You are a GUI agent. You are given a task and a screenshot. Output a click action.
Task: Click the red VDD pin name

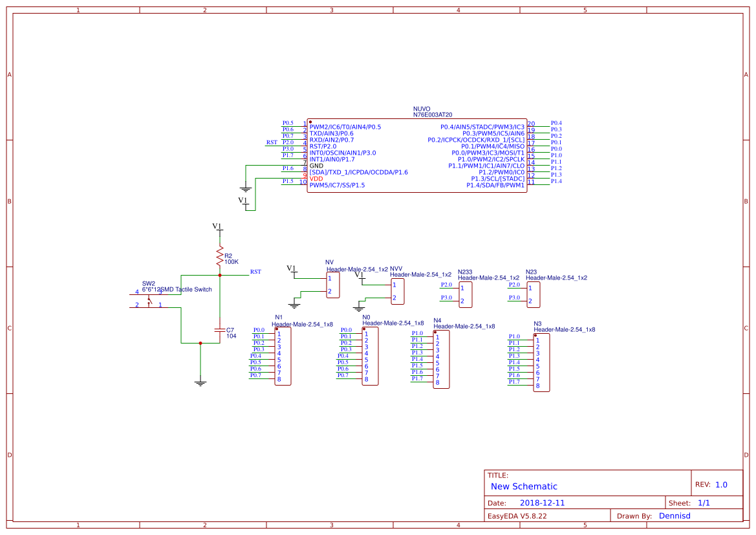coord(316,179)
